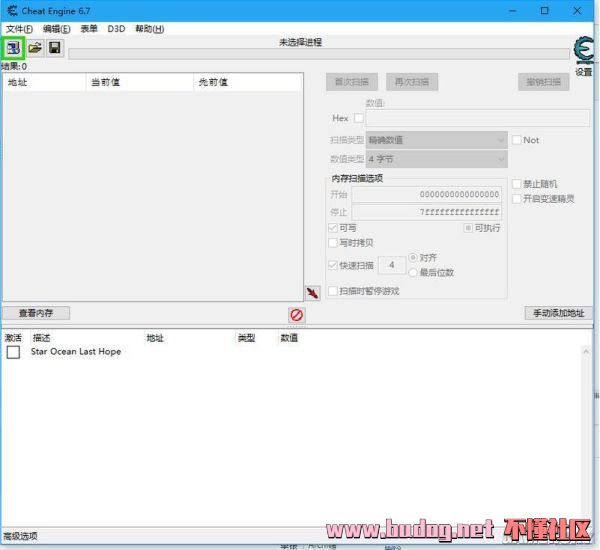Click the address list scrollbar up arrow
The width and height of the screenshot is (600, 550).
point(585,351)
